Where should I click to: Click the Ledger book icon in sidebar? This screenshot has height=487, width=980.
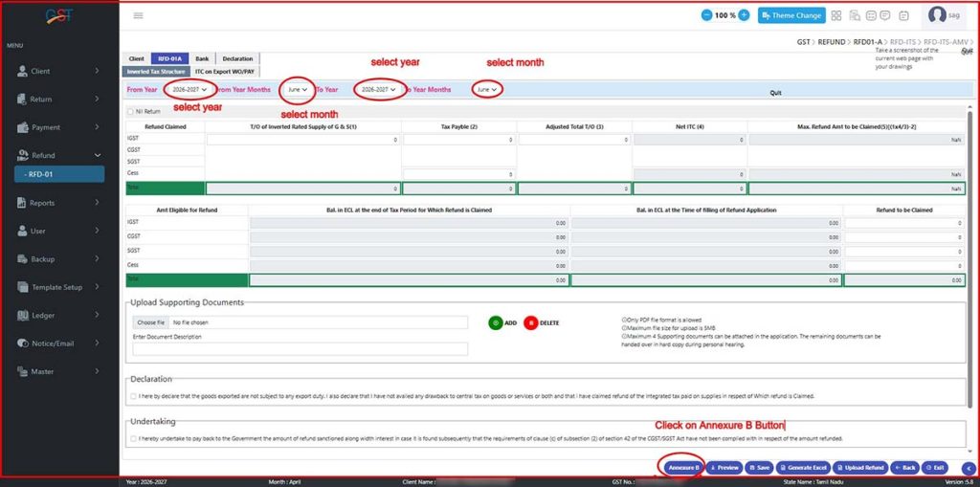tap(23, 315)
